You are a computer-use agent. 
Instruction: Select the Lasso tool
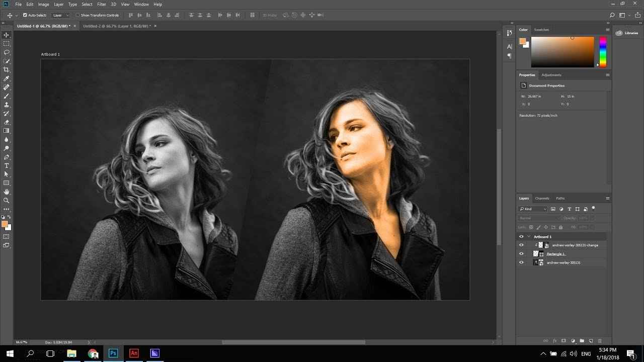click(7, 52)
